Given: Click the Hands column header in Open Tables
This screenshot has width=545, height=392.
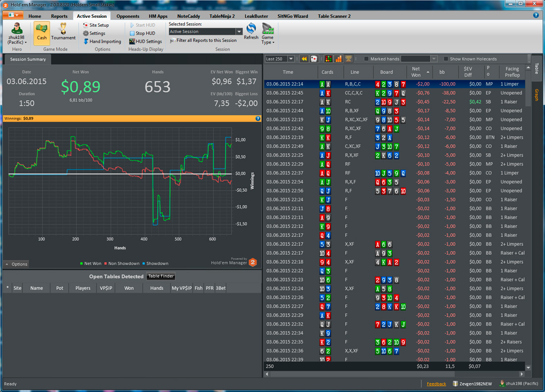Looking at the screenshot, I should (157, 288).
